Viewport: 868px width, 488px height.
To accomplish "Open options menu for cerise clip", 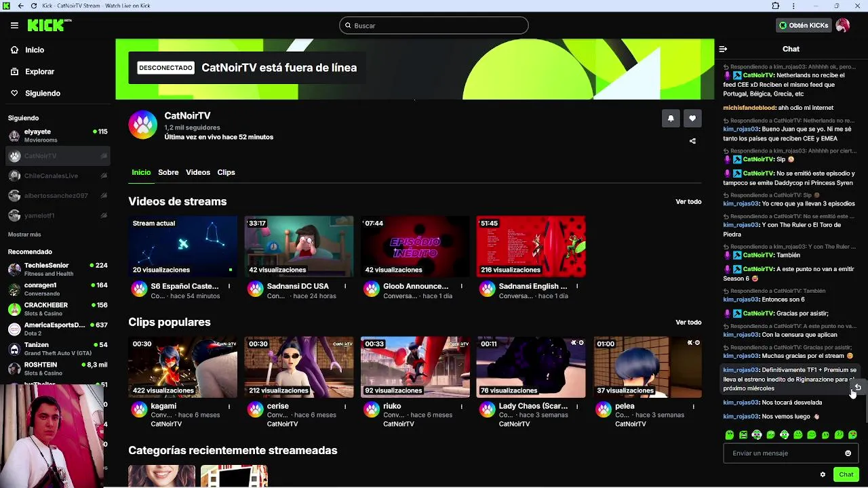I will coord(345,407).
